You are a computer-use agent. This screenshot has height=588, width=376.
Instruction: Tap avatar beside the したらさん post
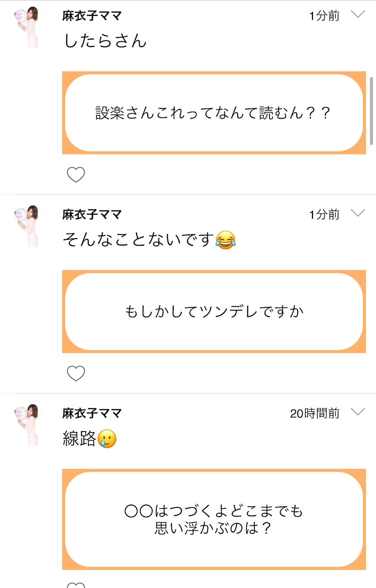[x=28, y=26]
